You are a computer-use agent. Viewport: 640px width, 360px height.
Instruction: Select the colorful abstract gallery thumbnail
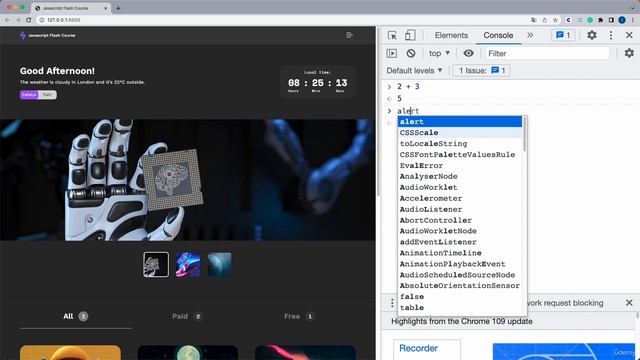tap(188, 264)
